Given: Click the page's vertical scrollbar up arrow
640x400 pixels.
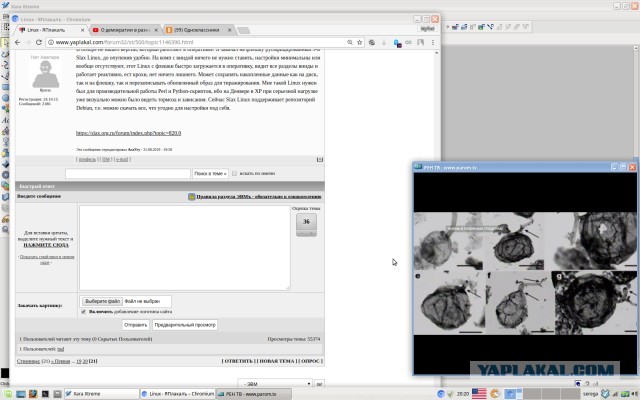Looking at the screenshot, I should 436,53.
